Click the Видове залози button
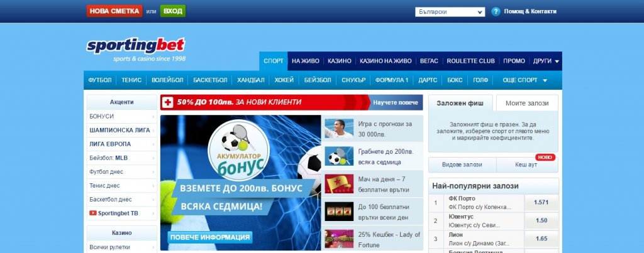Viewport: 644px width, 253px height. pyautogui.click(x=462, y=165)
